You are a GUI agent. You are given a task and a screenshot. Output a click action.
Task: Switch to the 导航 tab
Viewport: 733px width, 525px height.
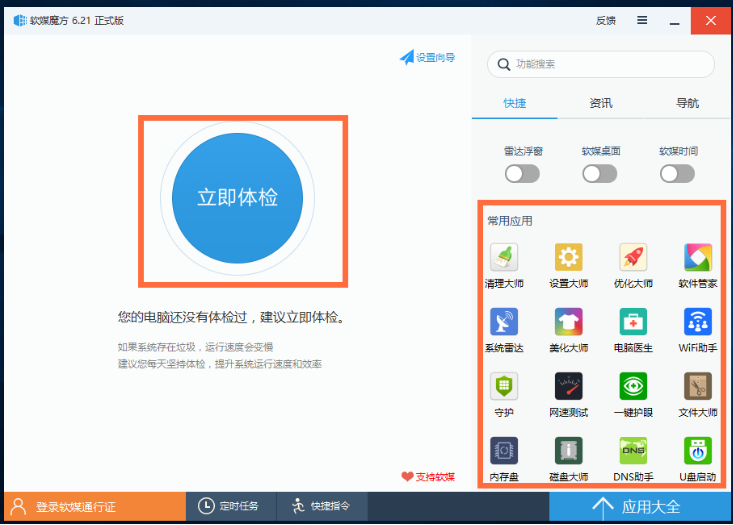(687, 103)
